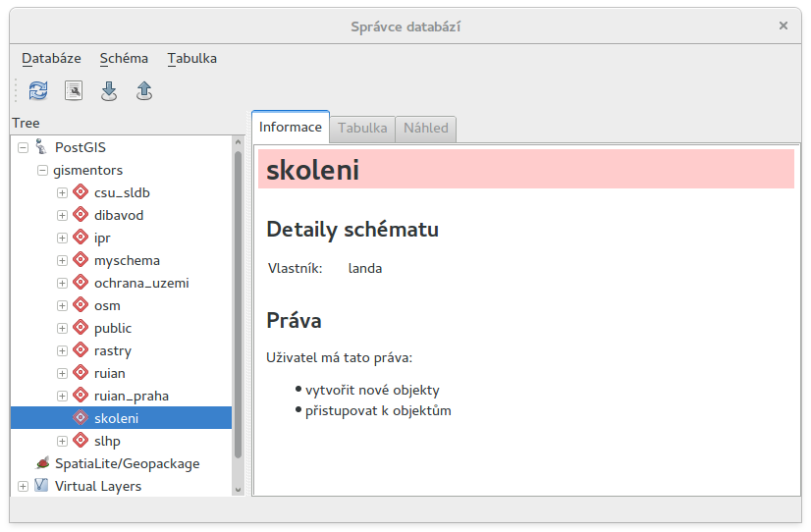Image resolution: width=811 pixels, height=532 pixels.
Task: Switch to the Náhled tab
Action: coord(426,129)
